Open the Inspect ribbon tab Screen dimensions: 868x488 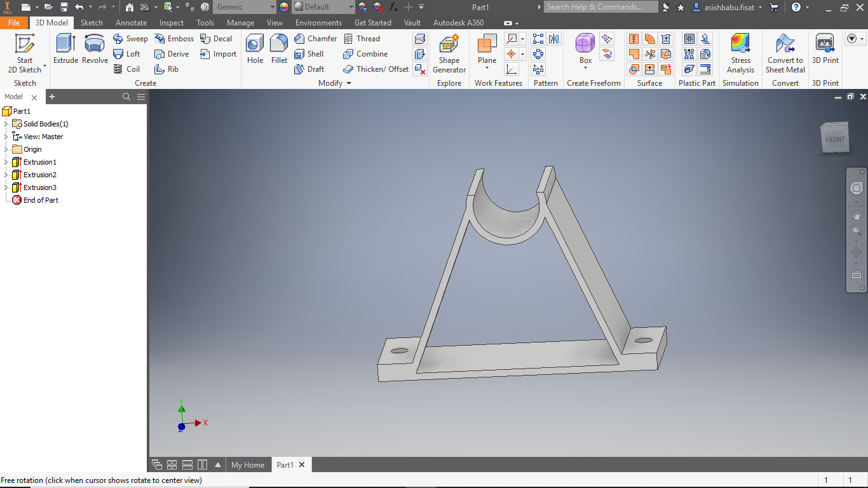coord(172,23)
